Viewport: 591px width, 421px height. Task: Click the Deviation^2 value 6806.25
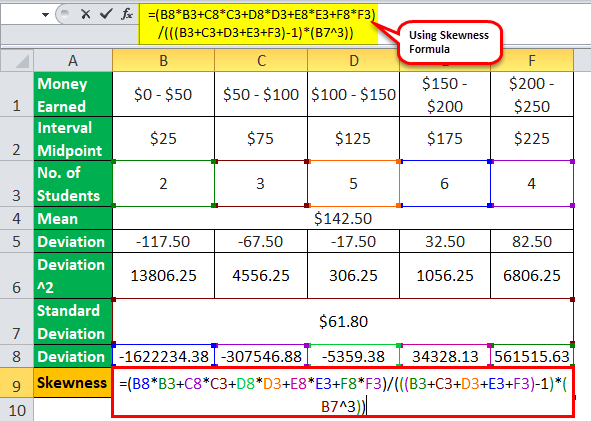point(532,276)
